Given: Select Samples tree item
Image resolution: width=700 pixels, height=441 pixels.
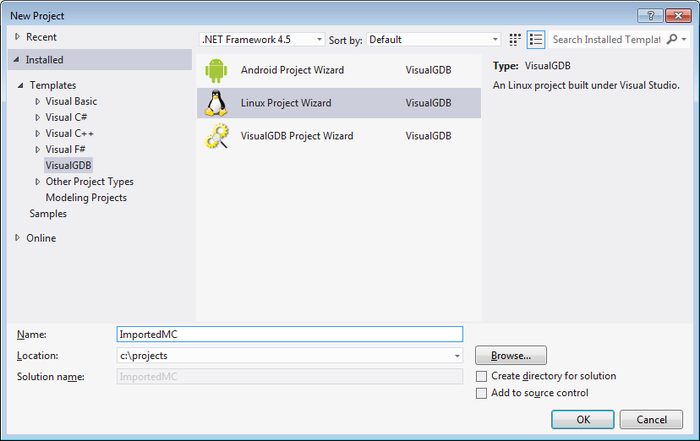Looking at the screenshot, I should (x=48, y=214).
